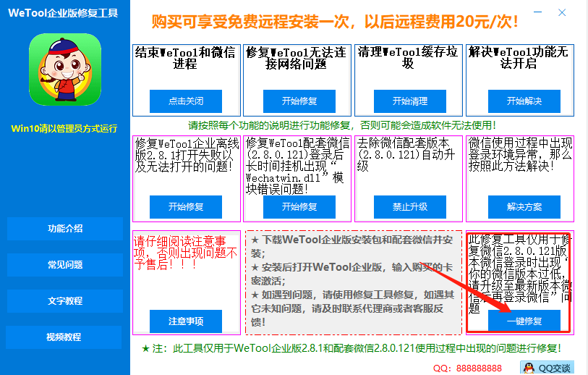
Task: Click 修复WeTool无法连接网络问题 description text
Action: click(297, 58)
